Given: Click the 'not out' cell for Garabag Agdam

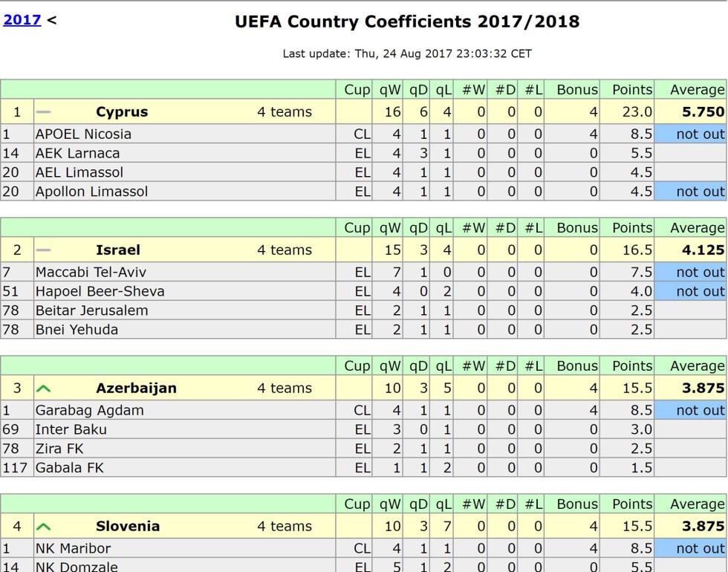Looking at the screenshot, I should coord(690,410).
